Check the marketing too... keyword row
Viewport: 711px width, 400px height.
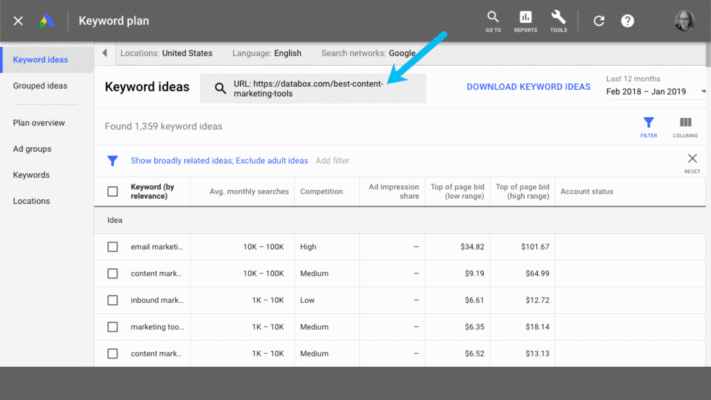click(112, 327)
